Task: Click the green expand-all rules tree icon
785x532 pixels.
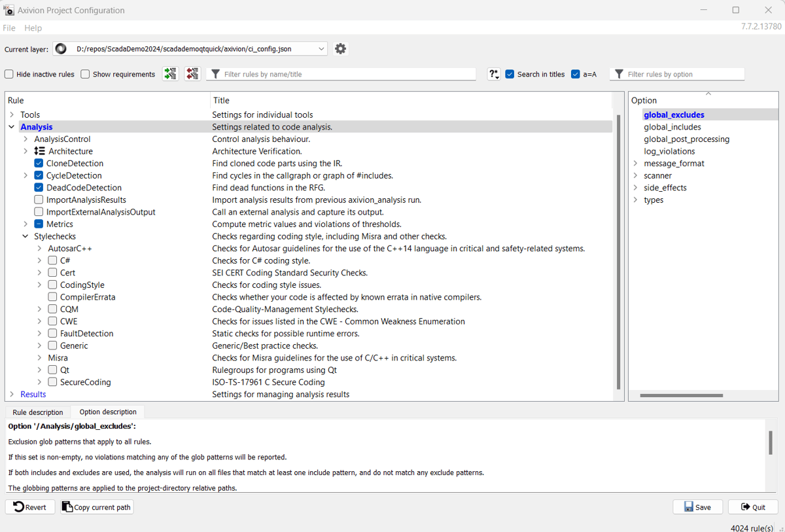Action: tap(170, 74)
